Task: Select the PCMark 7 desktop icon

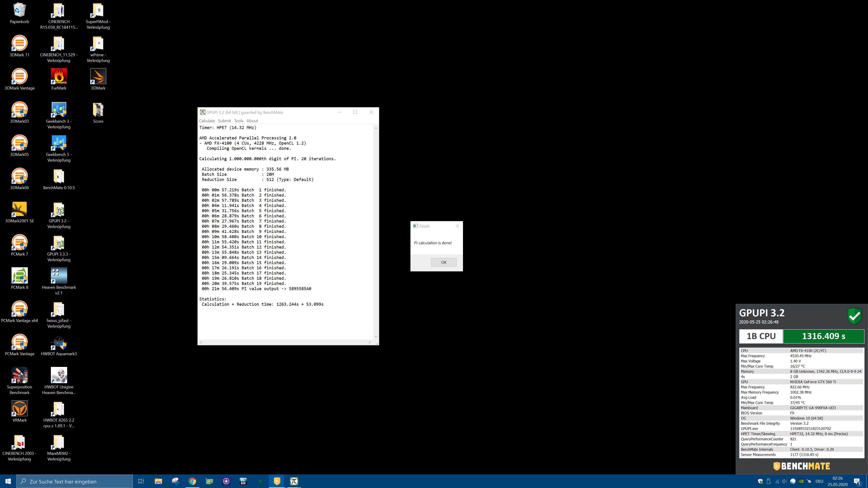Action: point(19,246)
